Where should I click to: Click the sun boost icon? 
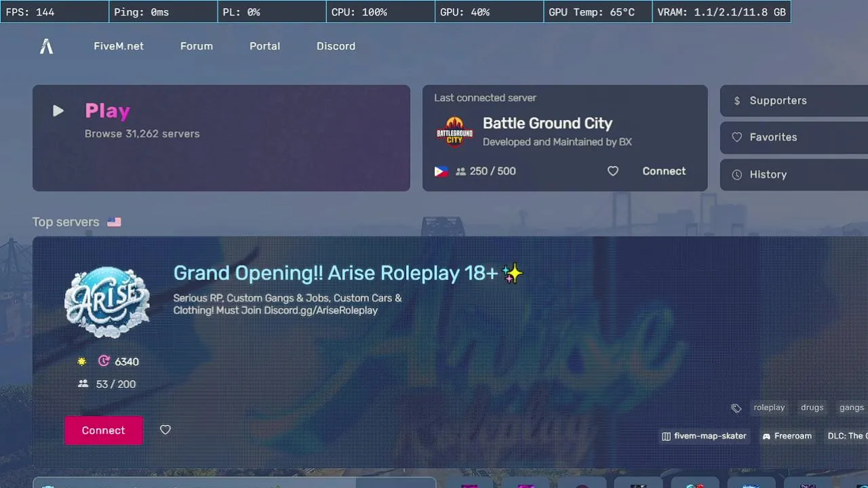pyautogui.click(x=82, y=362)
